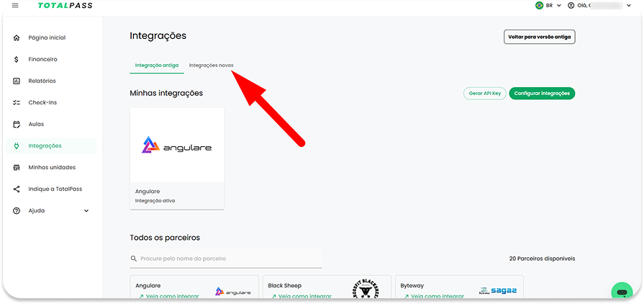Click the Gerar API Key button
Viewport: 644px width, 304px height.
pos(485,94)
